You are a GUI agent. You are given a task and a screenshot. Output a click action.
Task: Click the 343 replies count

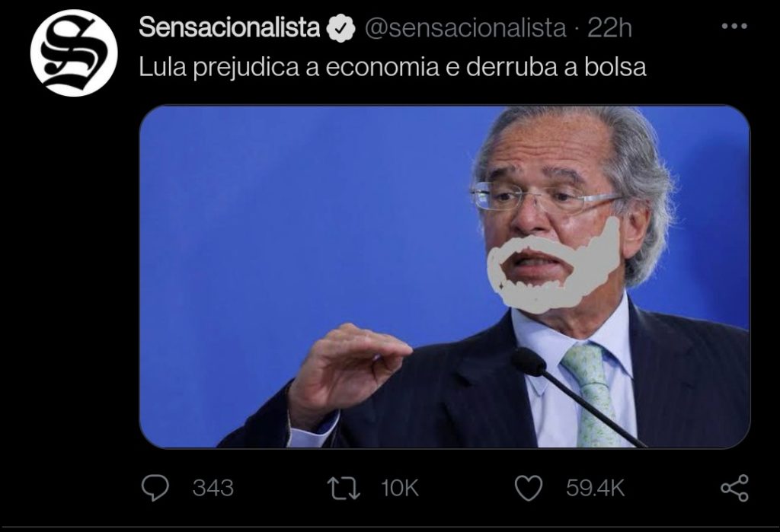point(213,489)
